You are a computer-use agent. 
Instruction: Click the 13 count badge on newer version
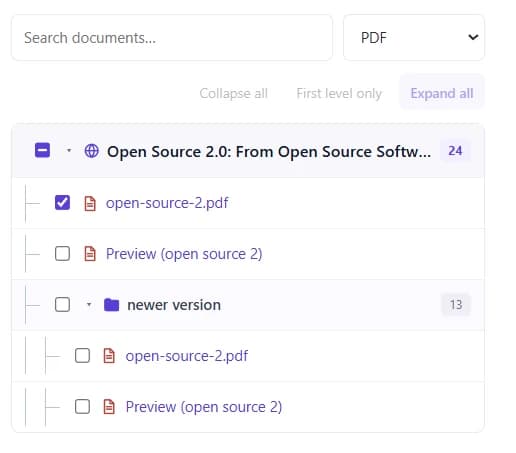[456, 304]
